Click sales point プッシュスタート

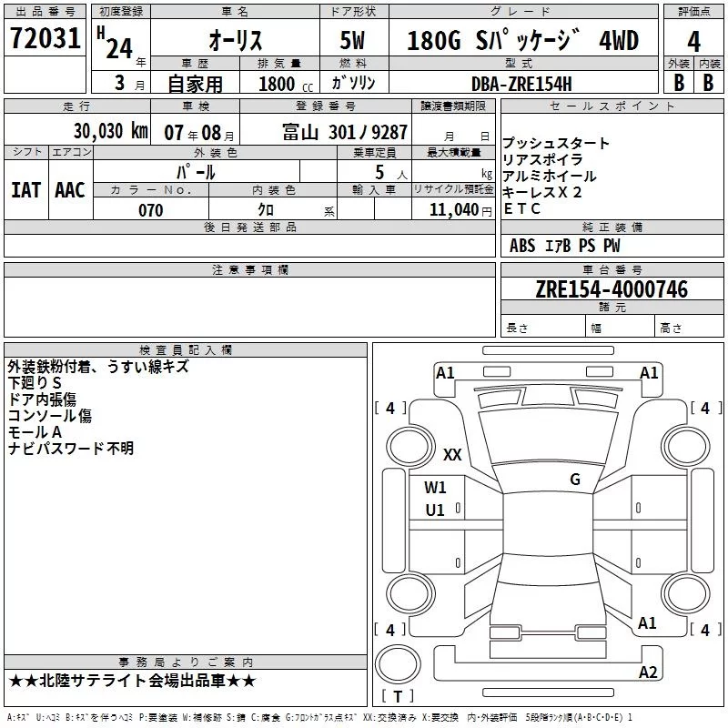click(x=556, y=143)
